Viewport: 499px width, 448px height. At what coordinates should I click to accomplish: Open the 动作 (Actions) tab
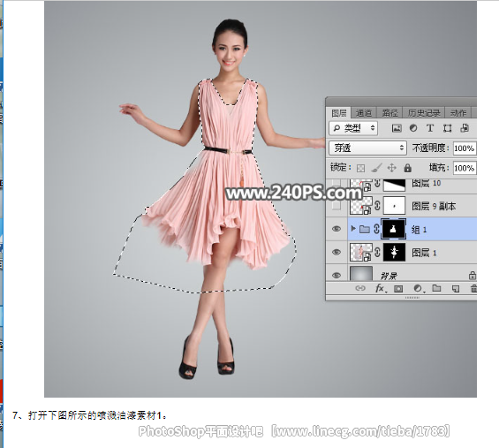coord(458,113)
